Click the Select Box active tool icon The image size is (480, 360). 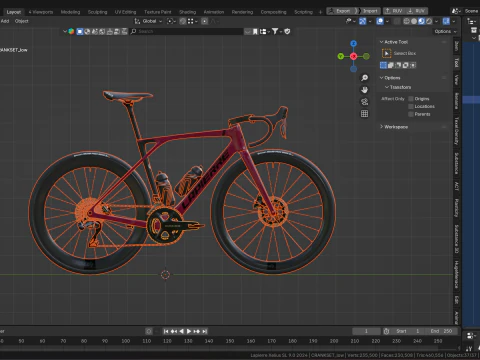pyautogui.click(x=386, y=53)
